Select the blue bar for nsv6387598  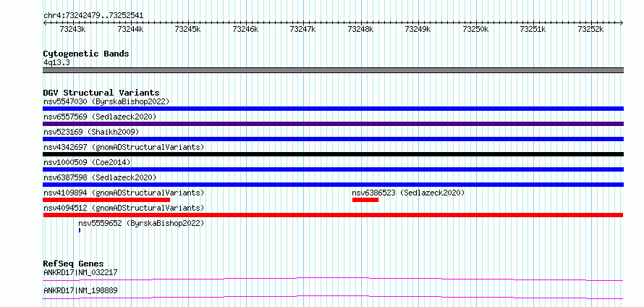click(333, 185)
